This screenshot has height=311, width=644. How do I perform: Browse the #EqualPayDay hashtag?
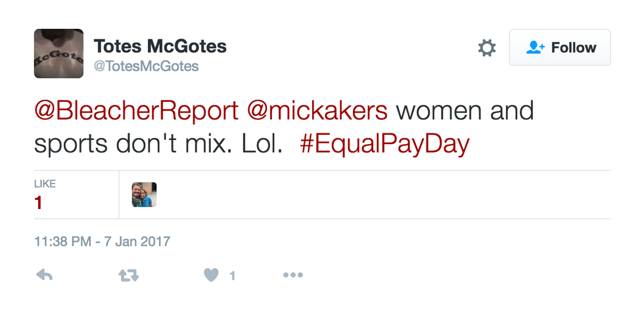pos(384,144)
